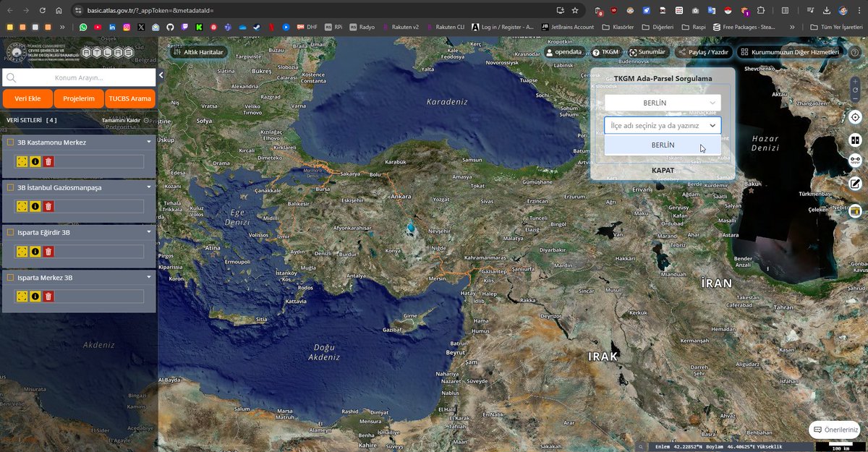Open the Klasörler bookmarks folder

618,27
